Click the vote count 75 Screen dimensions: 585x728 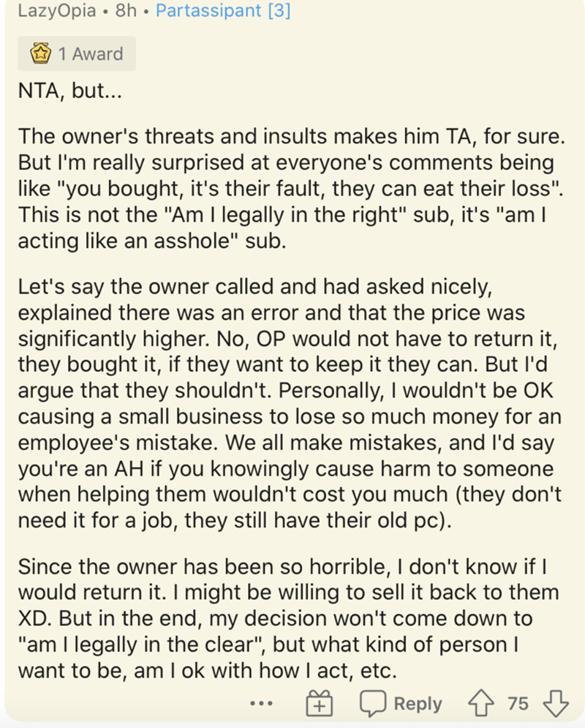(x=518, y=704)
